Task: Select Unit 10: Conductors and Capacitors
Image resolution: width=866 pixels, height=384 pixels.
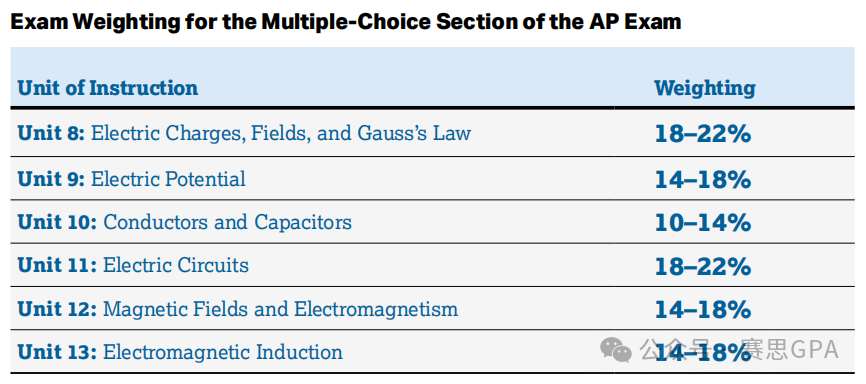Action: tap(184, 222)
